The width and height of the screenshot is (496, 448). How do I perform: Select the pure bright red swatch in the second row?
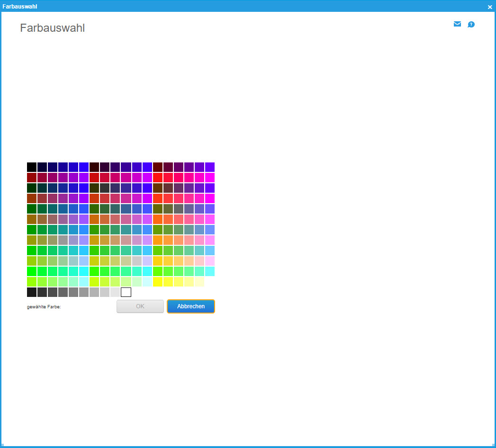point(158,178)
